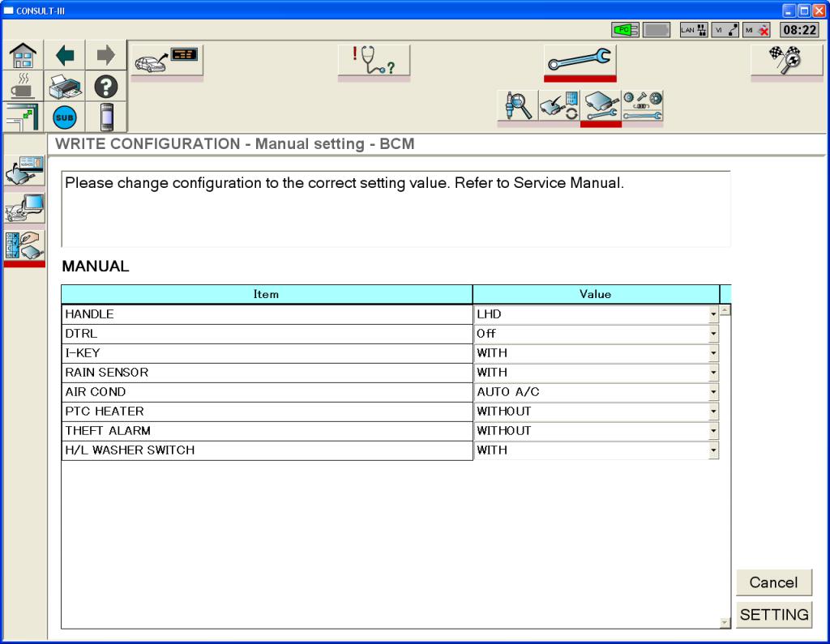Expand the AIR COND value dropdown
The width and height of the screenshot is (830, 644).
[x=713, y=392]
